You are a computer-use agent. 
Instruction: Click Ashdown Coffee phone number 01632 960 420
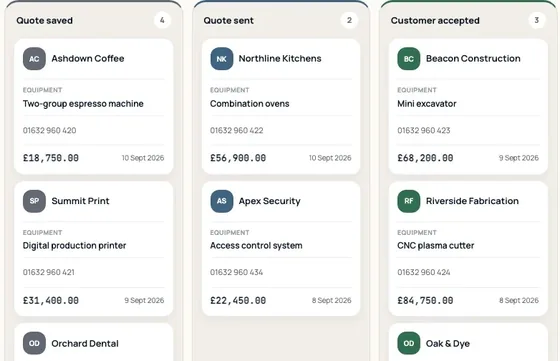point(50,130)
